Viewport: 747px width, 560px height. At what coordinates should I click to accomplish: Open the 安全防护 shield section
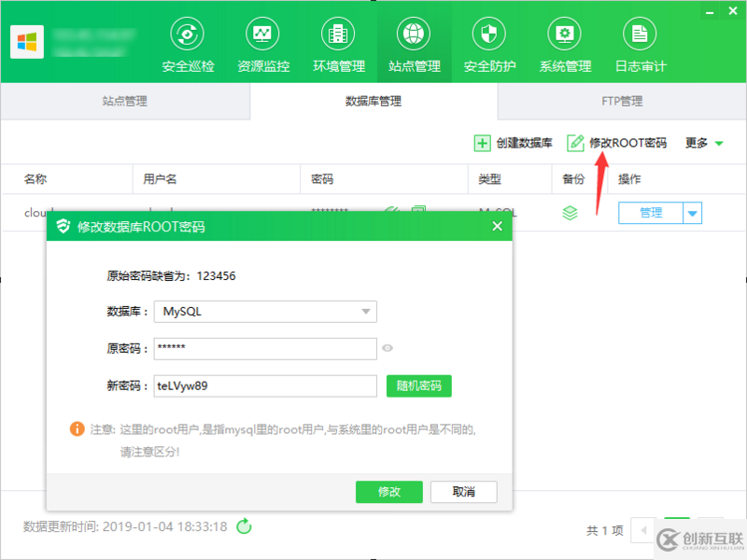[x=489, y=46]
